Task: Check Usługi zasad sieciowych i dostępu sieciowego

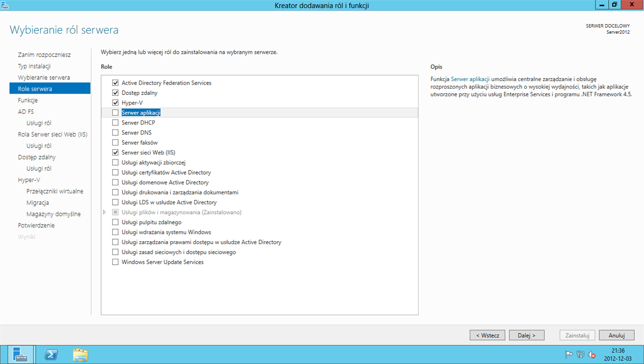Action: (115, 252)
